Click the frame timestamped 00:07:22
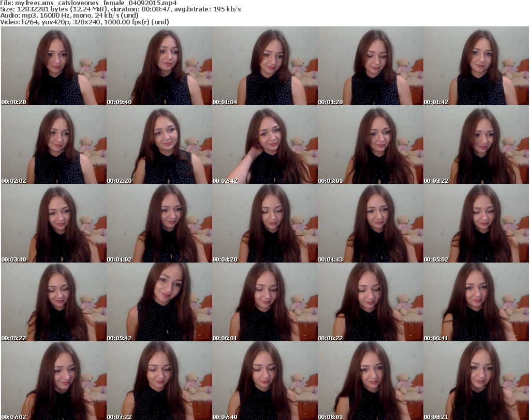Image resolution: width=530 pixels, height=420 pixels. tap(159, 381)
